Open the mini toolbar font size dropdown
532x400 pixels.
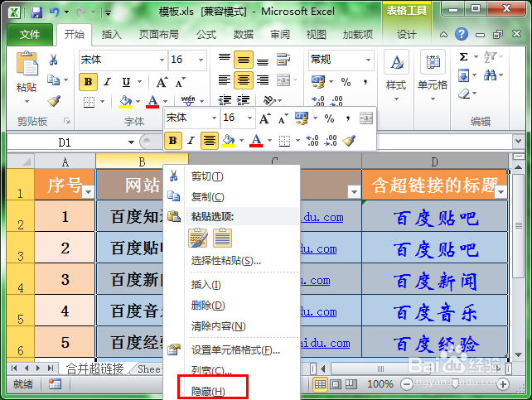pos(249,118)
